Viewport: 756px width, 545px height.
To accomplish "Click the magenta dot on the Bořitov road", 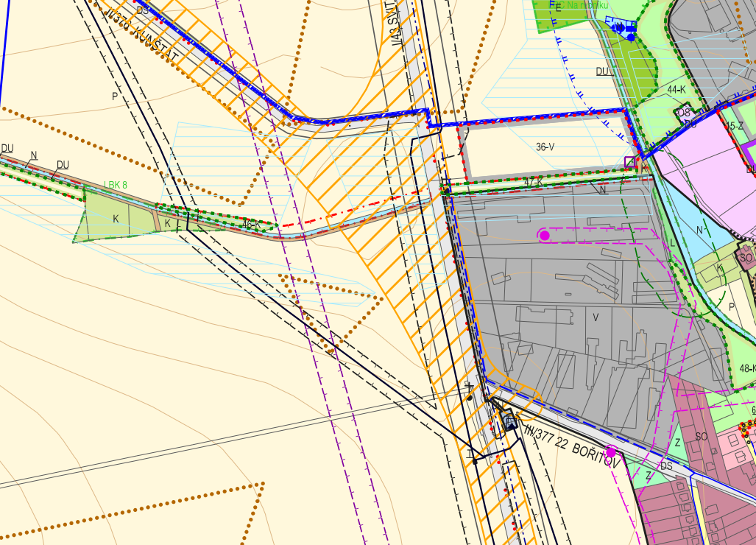I will point(610,452).
